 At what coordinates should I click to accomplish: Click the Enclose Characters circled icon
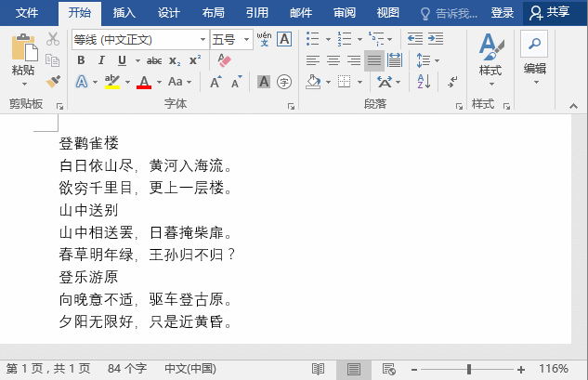(x=284, y=82)
